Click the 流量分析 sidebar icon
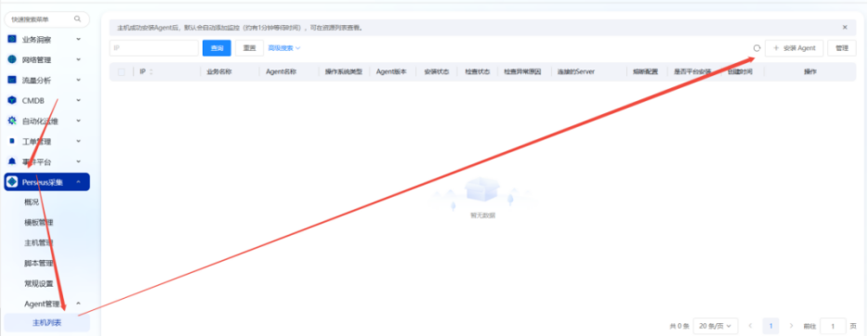 (x=12, y=80)
